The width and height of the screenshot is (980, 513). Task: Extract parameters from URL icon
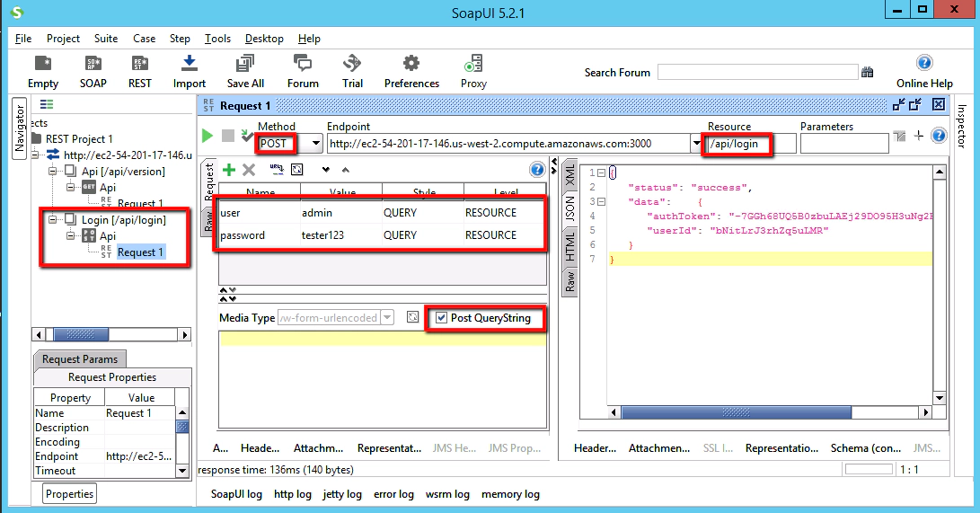(277, 169)
